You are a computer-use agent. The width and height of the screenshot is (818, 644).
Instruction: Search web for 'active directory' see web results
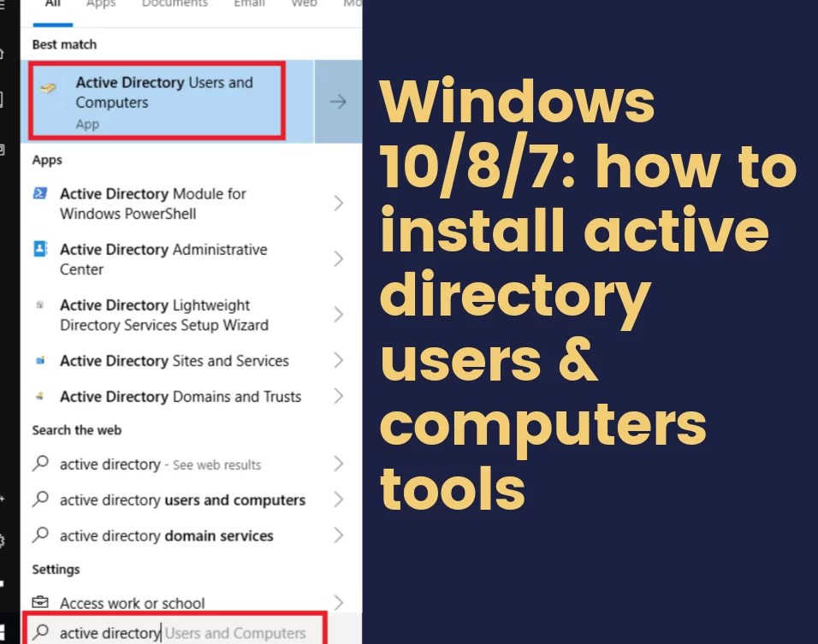[x=160, y=464]
